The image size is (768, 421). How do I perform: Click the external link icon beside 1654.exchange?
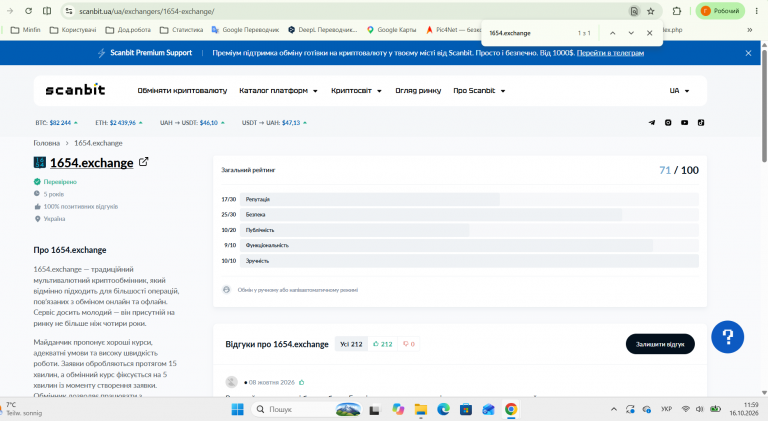point(144,162)
